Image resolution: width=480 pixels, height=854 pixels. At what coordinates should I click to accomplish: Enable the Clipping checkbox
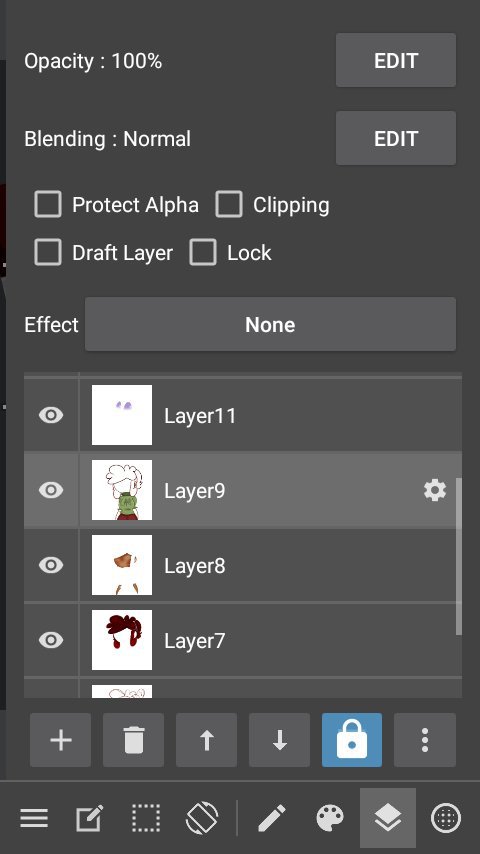(229, 205)
